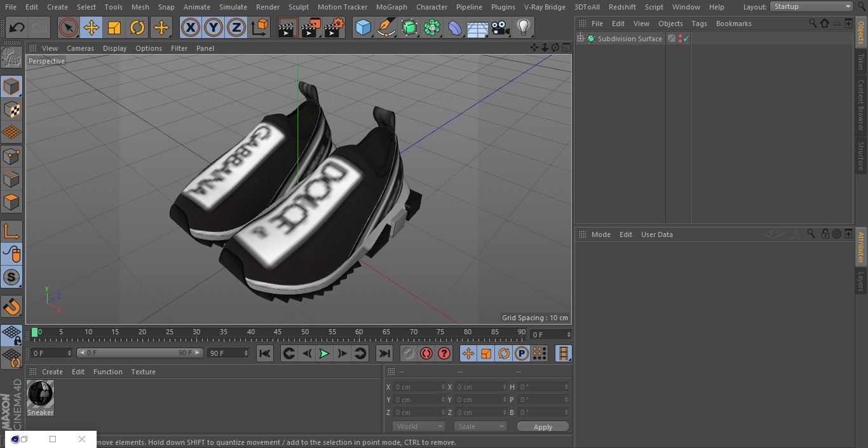Expand the Subdivision Surface object tree
Image resolution: width=868 pixels, height=448 pixels.
[580, 39]
